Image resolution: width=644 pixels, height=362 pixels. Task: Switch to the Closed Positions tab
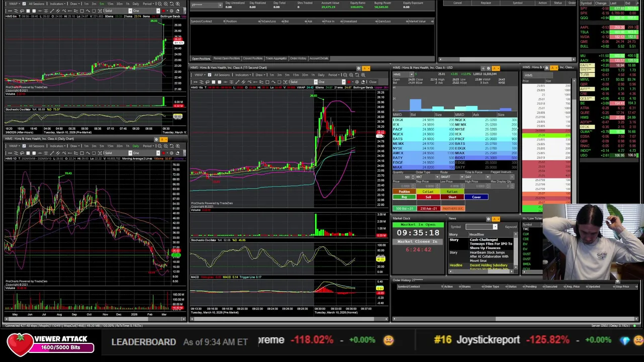click(x=253, y=58)
